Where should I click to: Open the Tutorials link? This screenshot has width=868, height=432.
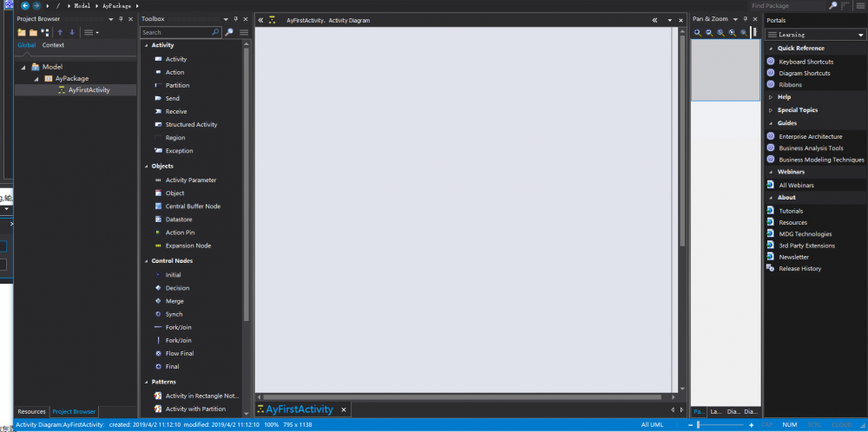(791, 212)
